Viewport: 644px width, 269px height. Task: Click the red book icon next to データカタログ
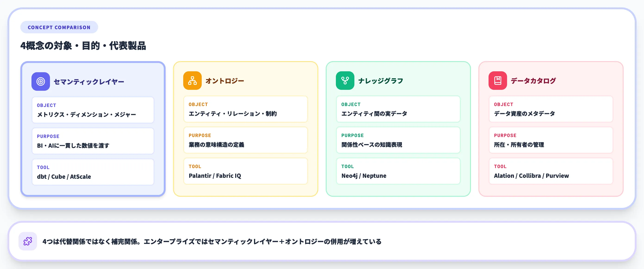point(498,81)
